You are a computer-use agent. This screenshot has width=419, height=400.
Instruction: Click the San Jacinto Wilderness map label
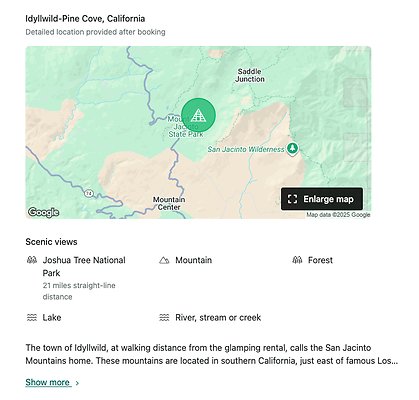(246, 149)
